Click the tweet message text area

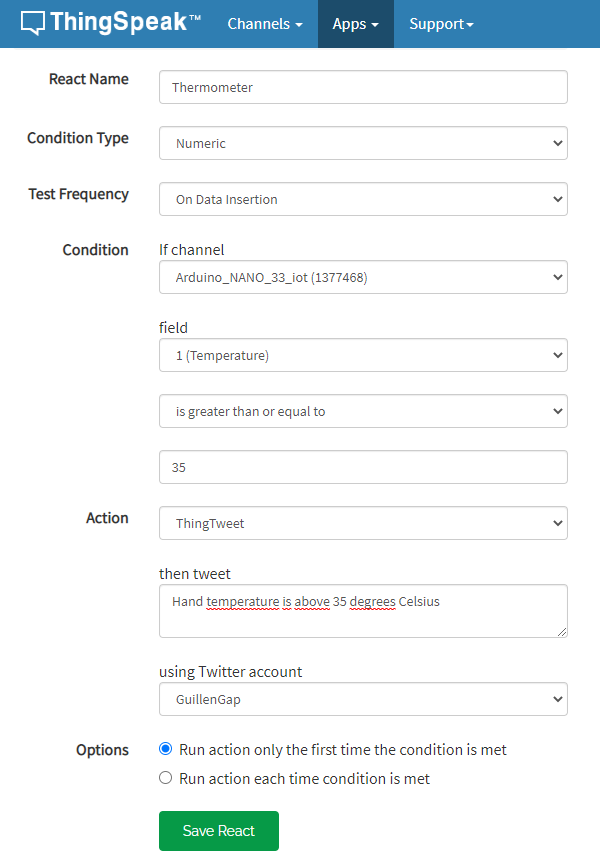pos(363,611)
